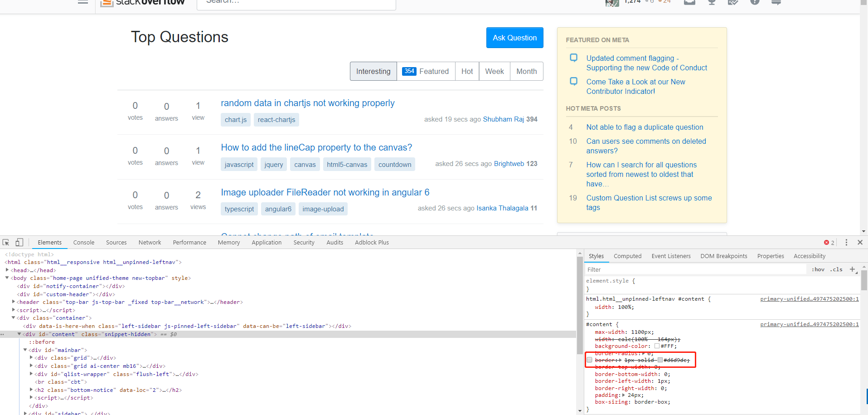Open color picker for #FFF background swatch
The height and width of the screenshot is (415, 868).
click(x=657, y=346)
